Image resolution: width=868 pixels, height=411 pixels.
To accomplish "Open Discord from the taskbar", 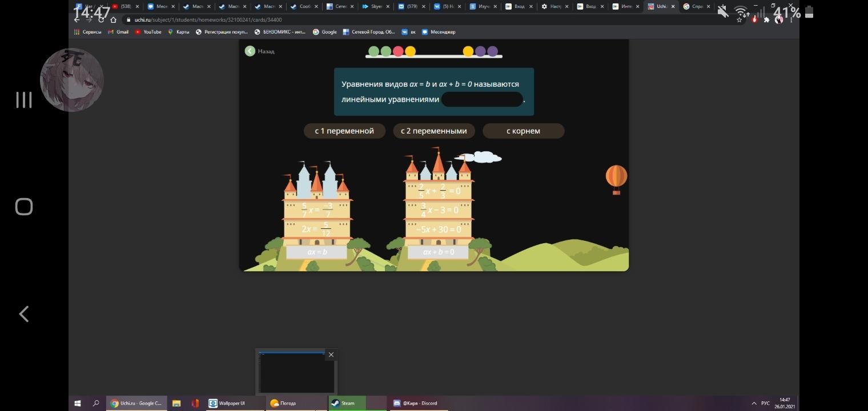I will 415,404.
